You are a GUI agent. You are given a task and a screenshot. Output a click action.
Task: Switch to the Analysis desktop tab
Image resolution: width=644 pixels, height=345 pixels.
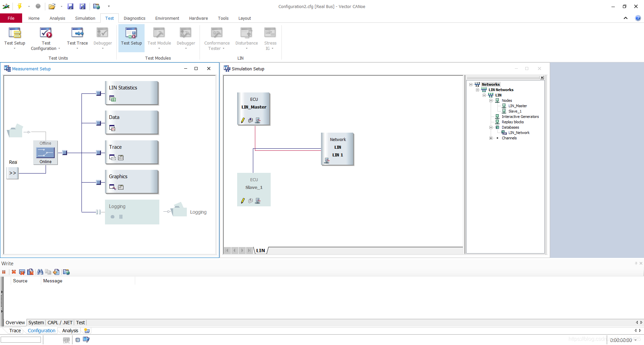click(70, 331)
